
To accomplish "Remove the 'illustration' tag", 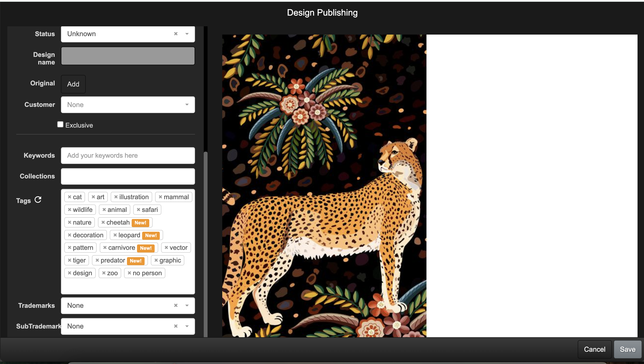I will point(116,197).
